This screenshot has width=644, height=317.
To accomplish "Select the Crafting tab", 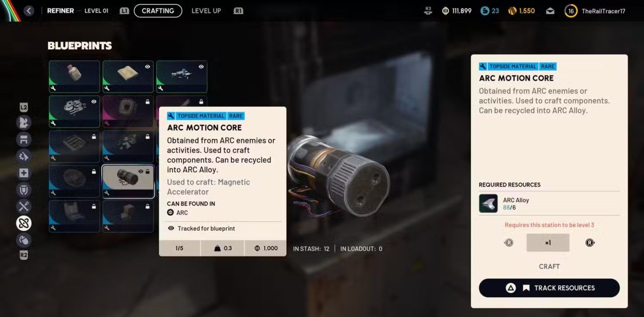I will pyautogui.click(x=158, y=11).
